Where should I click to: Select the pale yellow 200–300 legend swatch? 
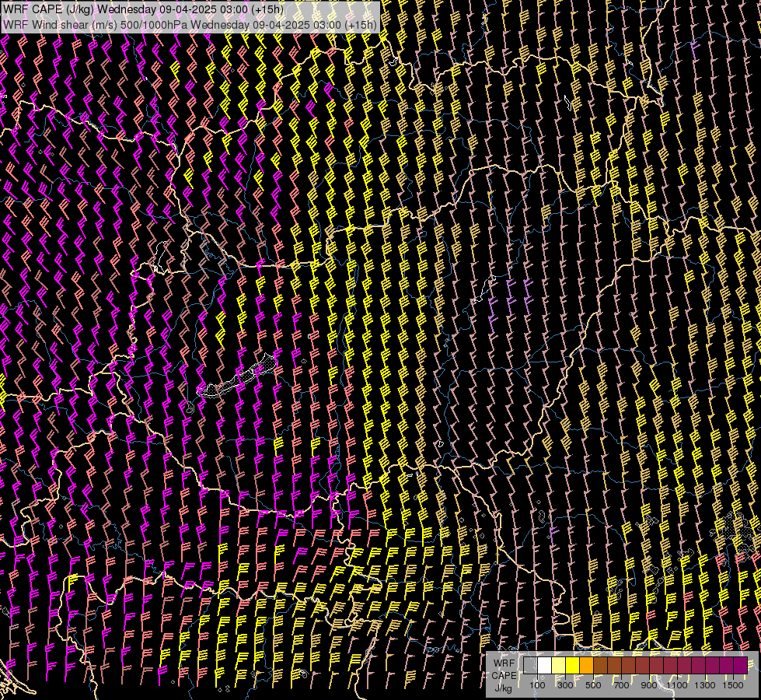point(559,665)
